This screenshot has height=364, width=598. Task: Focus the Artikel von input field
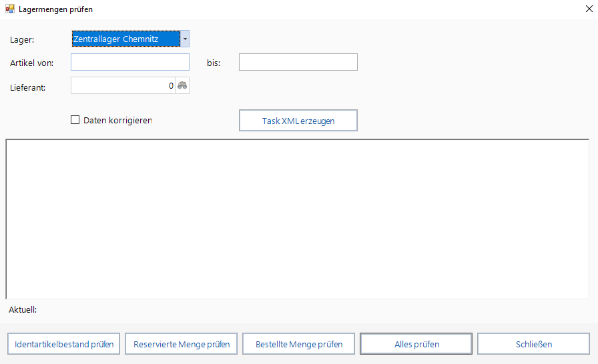[130, 62]
